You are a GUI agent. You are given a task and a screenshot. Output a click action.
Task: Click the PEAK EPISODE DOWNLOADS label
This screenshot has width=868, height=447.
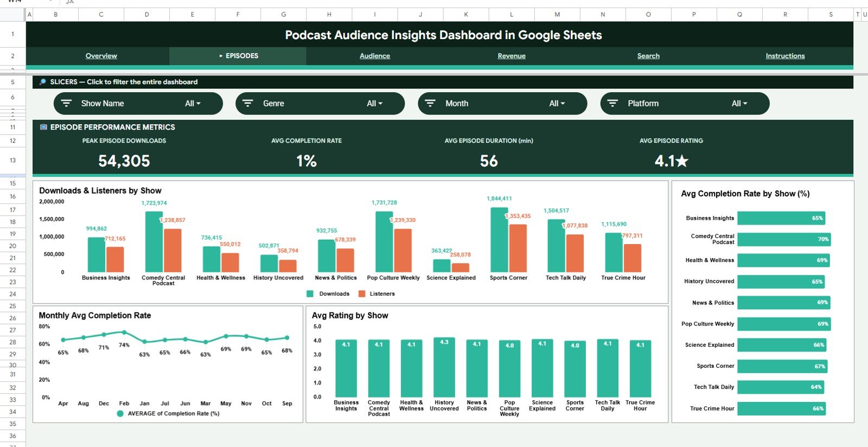124,141
